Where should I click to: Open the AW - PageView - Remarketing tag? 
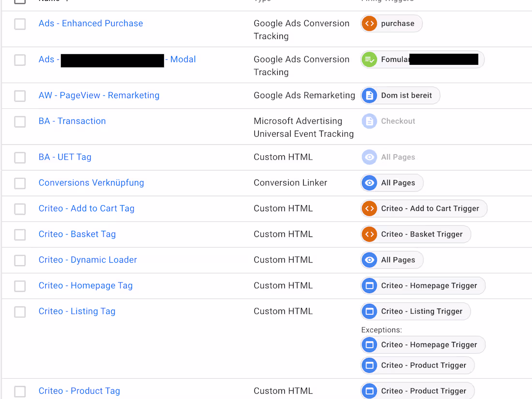tap(99, 95)
